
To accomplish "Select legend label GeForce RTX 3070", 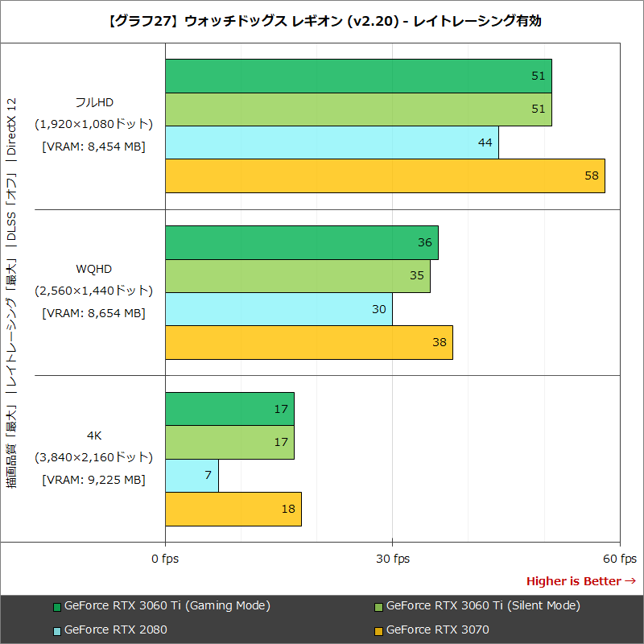I will pyautogui.click(x=438, y=630).
